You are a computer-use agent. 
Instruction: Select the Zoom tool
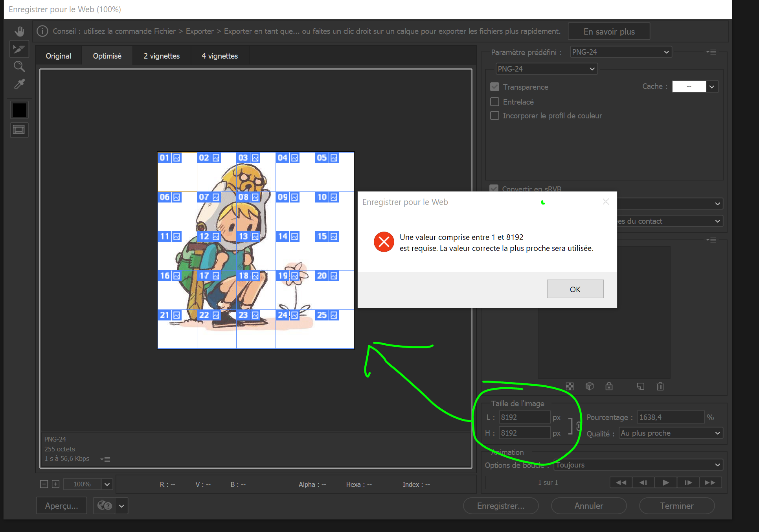click(19, 66)
